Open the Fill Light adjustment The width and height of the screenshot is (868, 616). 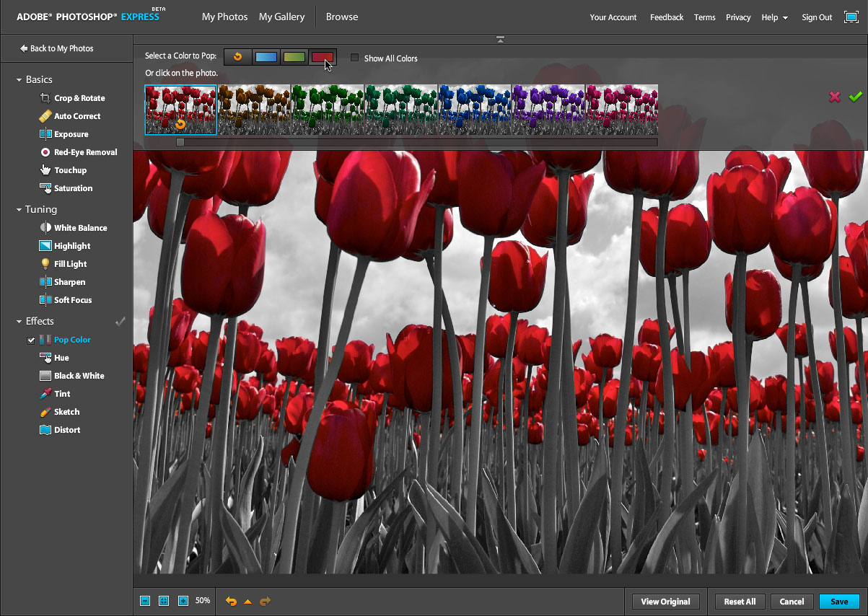click(x=70, y=264)
